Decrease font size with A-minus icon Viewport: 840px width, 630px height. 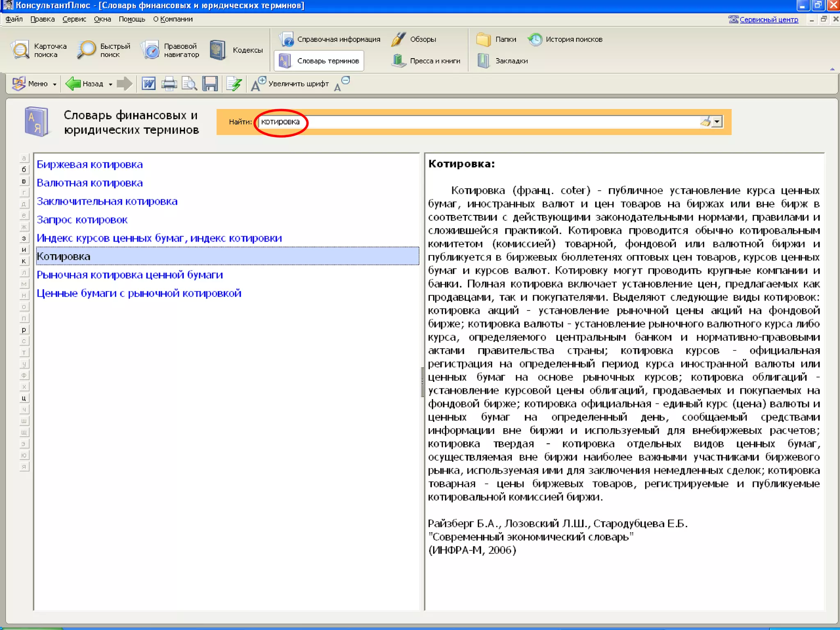point(341,84)
